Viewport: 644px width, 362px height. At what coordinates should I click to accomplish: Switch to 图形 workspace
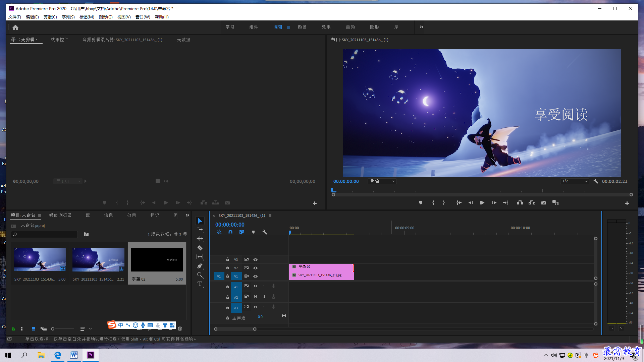pyautogui.click(x=374, y=27)
